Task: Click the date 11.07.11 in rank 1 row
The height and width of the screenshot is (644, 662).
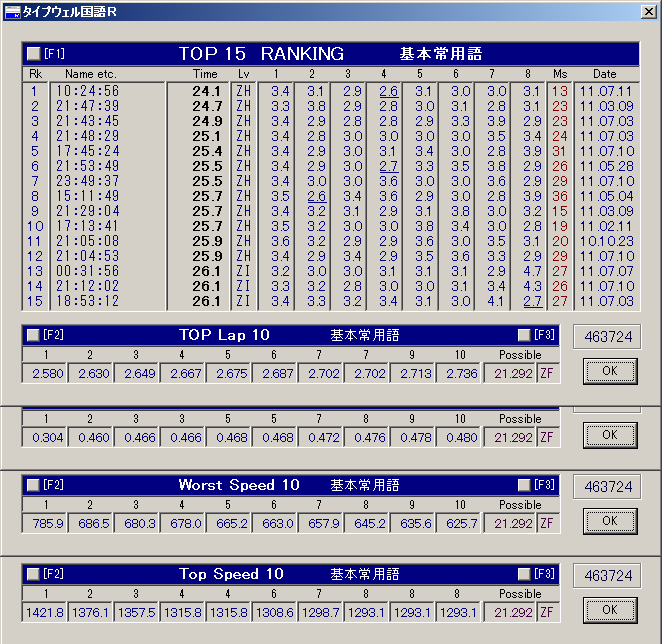Action: tap(606, 91)
